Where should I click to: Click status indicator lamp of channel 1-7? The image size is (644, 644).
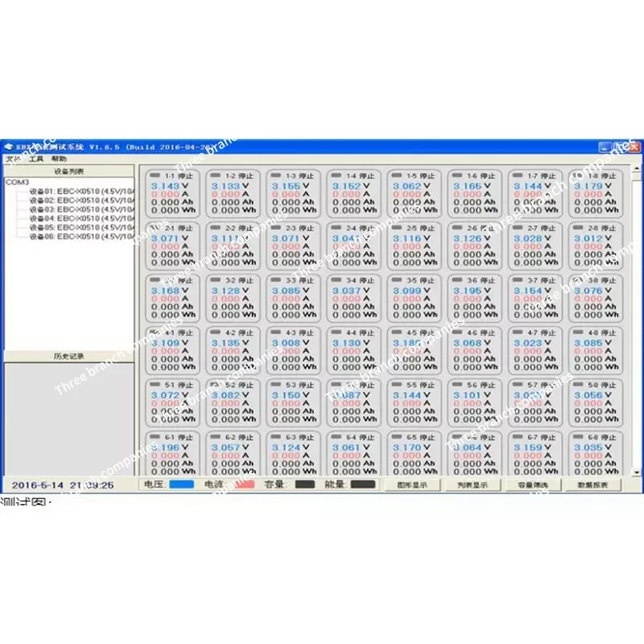tap(518, 175)
